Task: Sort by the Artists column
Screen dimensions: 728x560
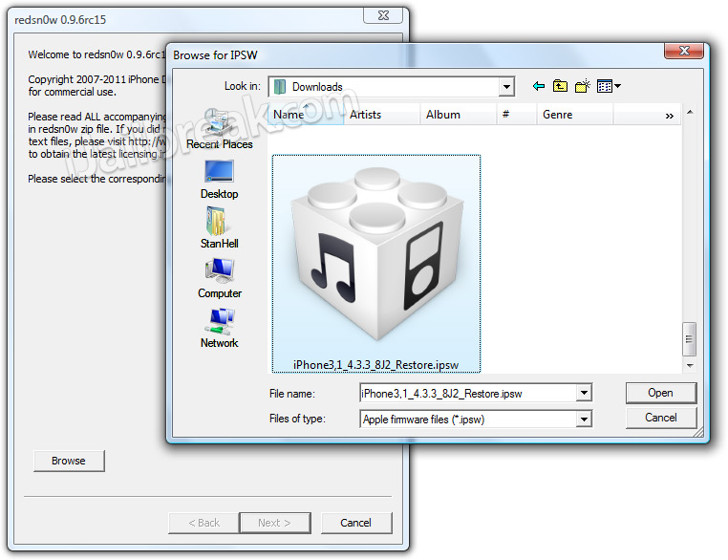Action: click(x=381, y=115)
